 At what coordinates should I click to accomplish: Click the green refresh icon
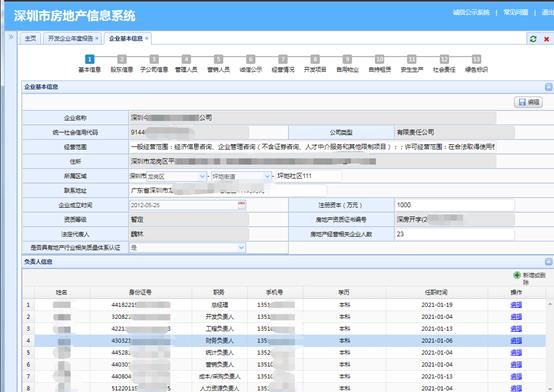(x=533, y=39)
